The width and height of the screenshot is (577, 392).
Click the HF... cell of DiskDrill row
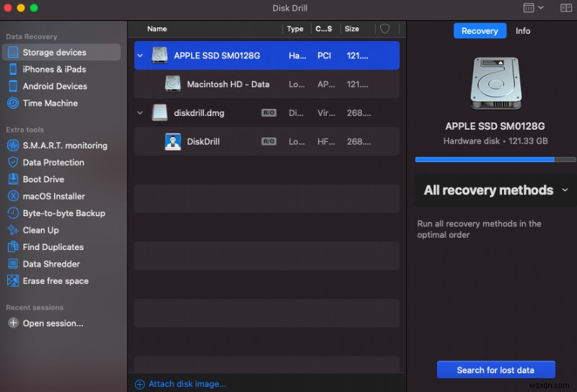coord(326,141)
